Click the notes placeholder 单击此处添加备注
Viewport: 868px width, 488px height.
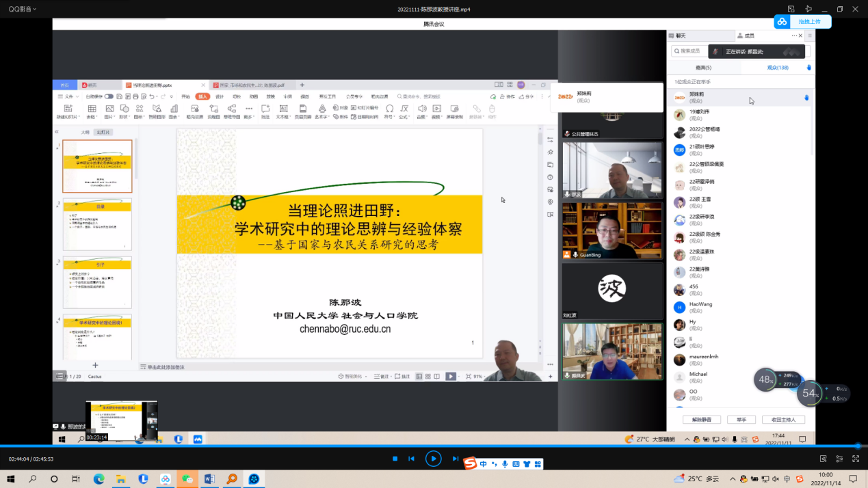click(166, 367)
